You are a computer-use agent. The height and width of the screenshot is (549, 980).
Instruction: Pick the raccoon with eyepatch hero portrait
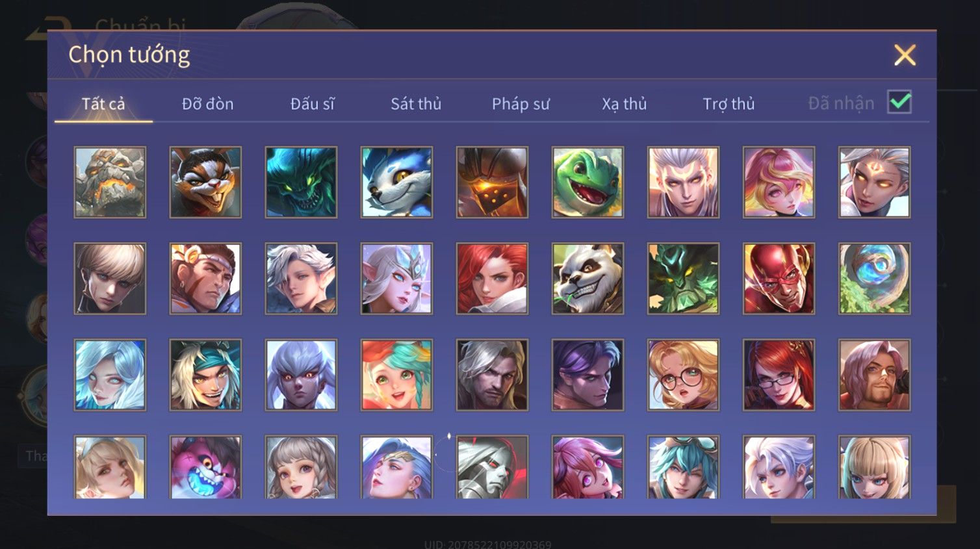(x=205, y=182)
